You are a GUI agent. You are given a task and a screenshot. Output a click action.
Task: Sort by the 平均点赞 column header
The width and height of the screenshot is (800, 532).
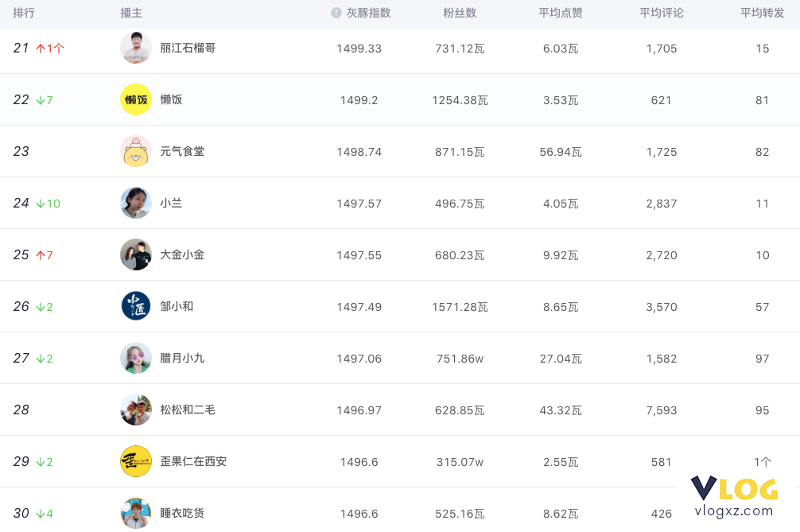pyautogui.click(x=560, y=13)
